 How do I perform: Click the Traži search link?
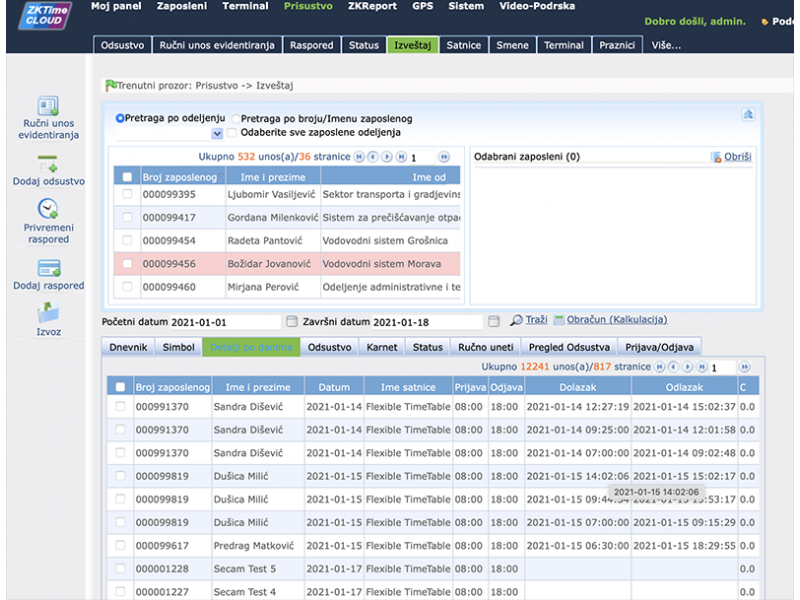click(536, 320)
